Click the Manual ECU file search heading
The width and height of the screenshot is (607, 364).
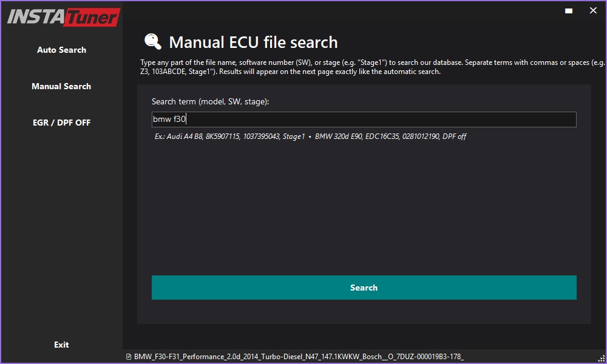pos(255,42)
